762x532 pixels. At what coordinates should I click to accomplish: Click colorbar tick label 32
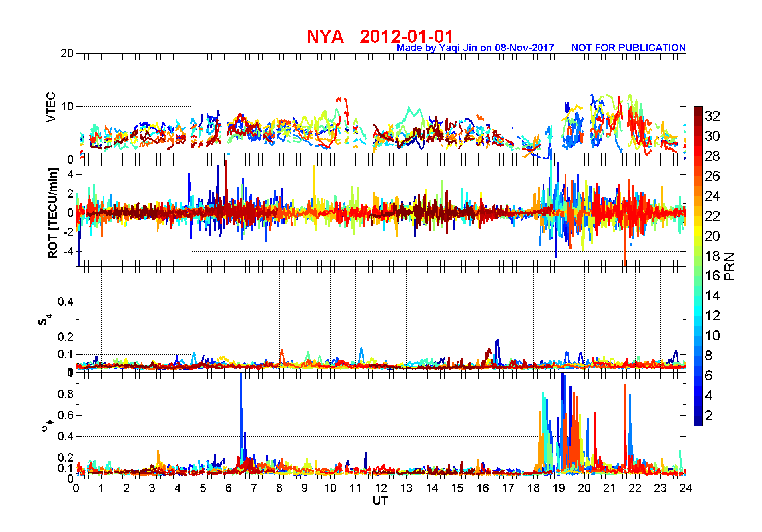(712, 116)
